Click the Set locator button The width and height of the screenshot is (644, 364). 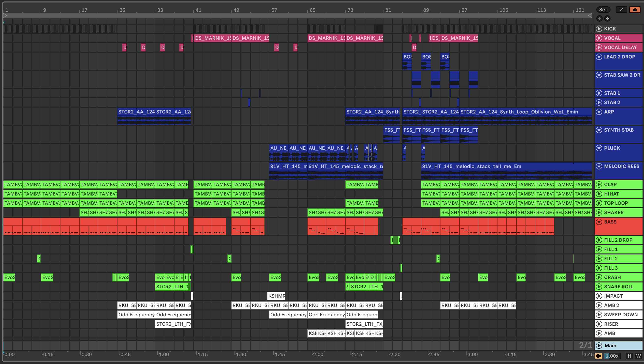[x=603, y=10]
